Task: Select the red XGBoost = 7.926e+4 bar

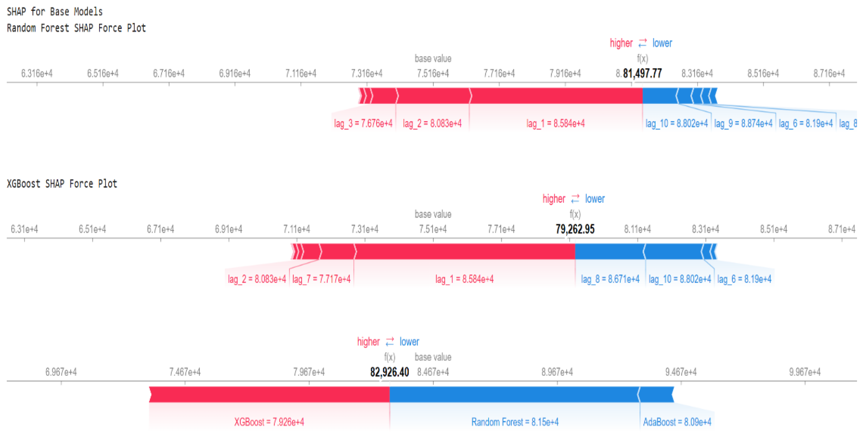Action: click(x=269, y=395)
